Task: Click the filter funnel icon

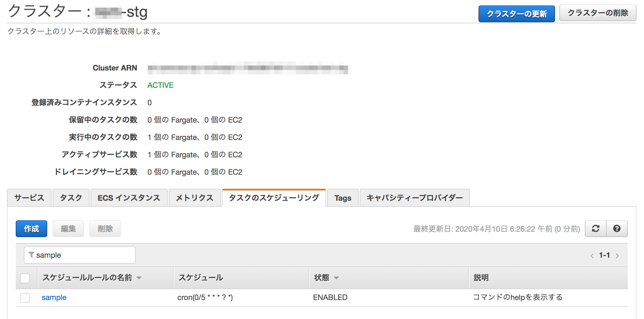Action: click(x=31, y=255)
